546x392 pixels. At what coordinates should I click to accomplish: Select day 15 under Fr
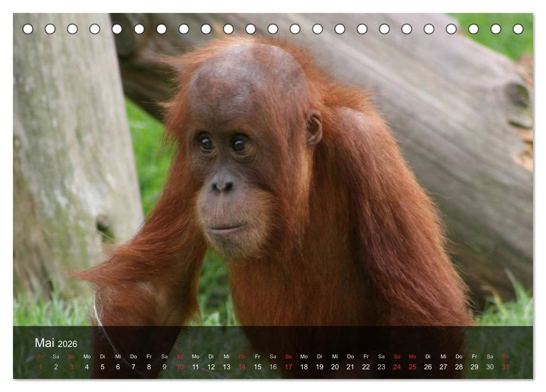[257, 367]
